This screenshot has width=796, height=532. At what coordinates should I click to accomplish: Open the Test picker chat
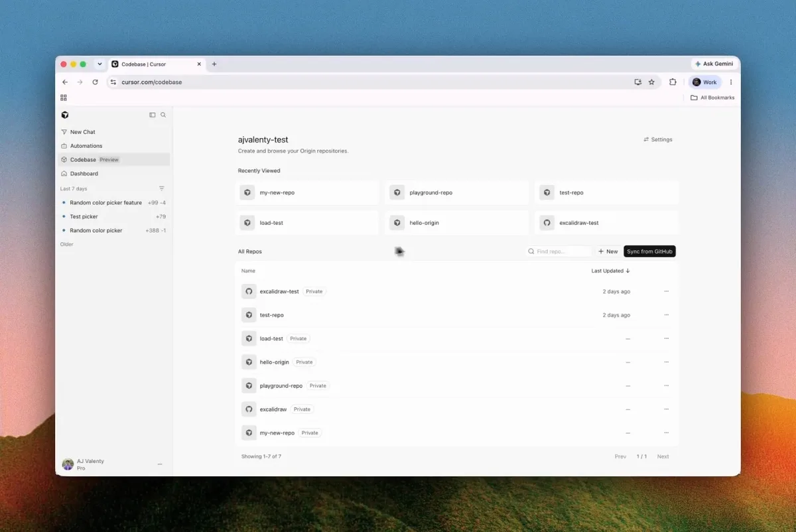point(113,216)
